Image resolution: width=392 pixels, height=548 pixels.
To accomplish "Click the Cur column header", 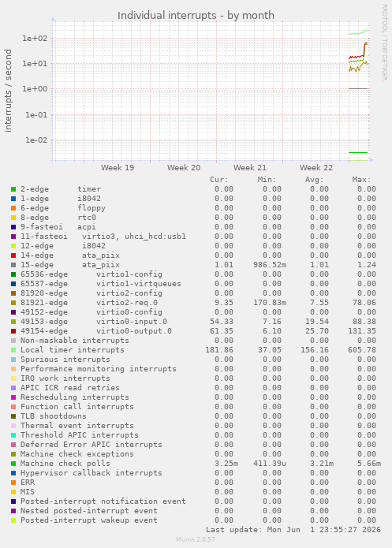I will 219,180.
